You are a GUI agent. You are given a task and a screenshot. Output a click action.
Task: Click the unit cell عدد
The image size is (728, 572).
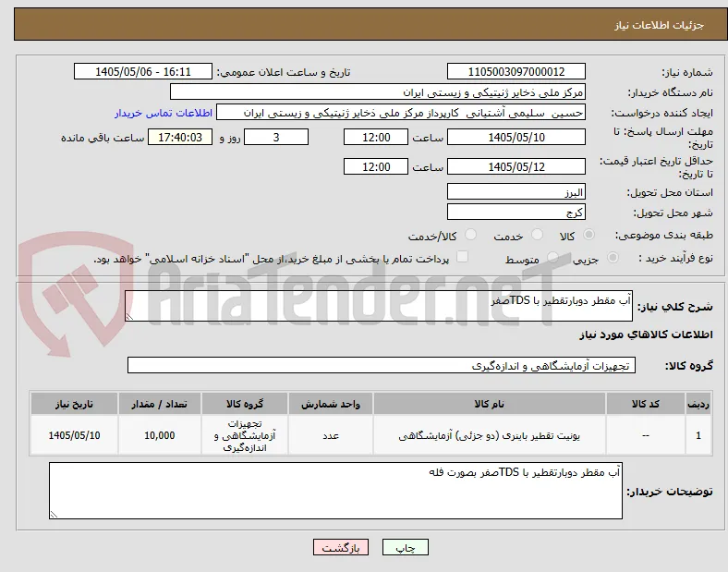pyautogui.click(x=331, y=435)
